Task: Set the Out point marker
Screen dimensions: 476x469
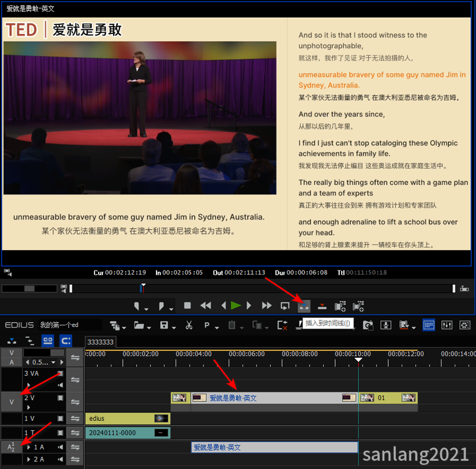Action: (161, 306)
